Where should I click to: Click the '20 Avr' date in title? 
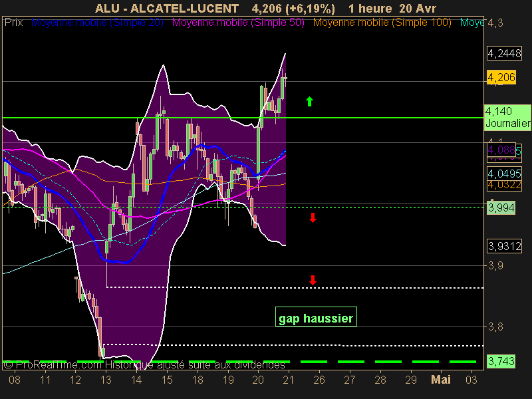tap(418, 8)
